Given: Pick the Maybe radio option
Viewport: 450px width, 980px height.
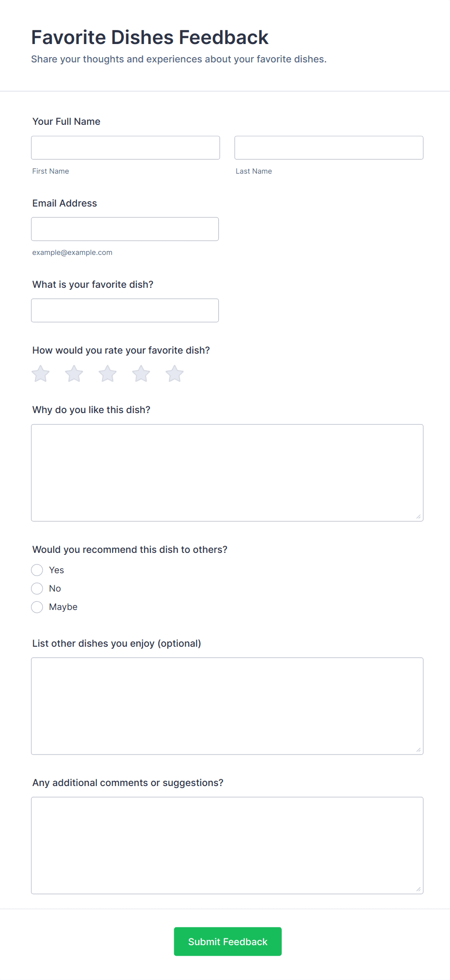Looking at the screenshot, I should (37, 607).
